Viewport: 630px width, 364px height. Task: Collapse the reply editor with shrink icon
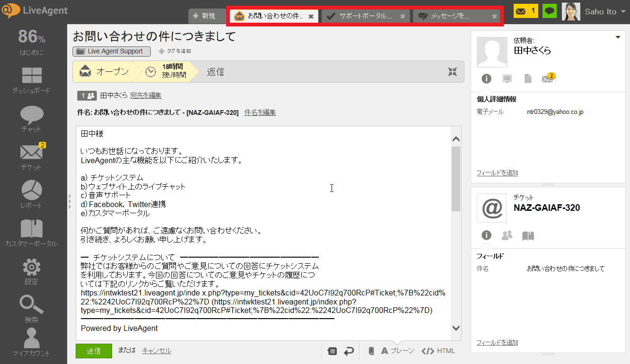(x=453, y=72)
